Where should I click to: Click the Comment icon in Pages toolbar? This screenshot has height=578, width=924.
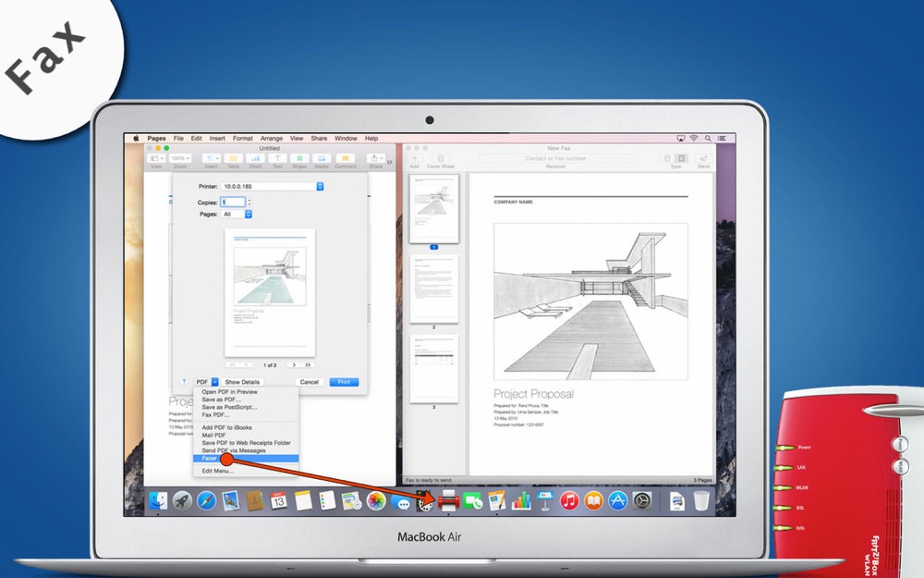pos(346,159)
